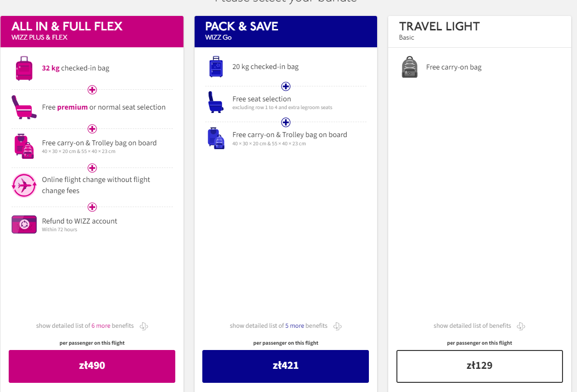
Task: Click the blue carry-on and trolley bag icon
Action: tap(216, 138)
